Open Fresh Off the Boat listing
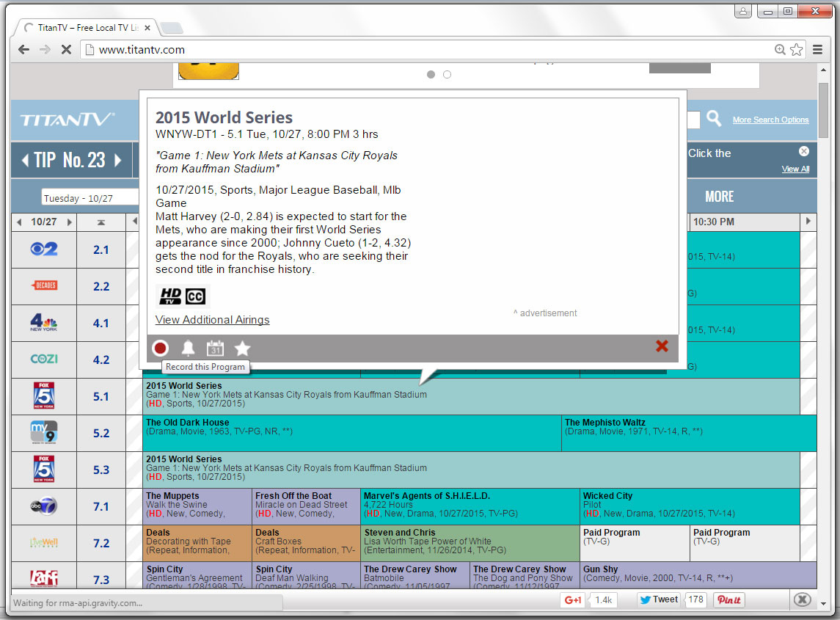840x620 pixels. tap(307, 506)
